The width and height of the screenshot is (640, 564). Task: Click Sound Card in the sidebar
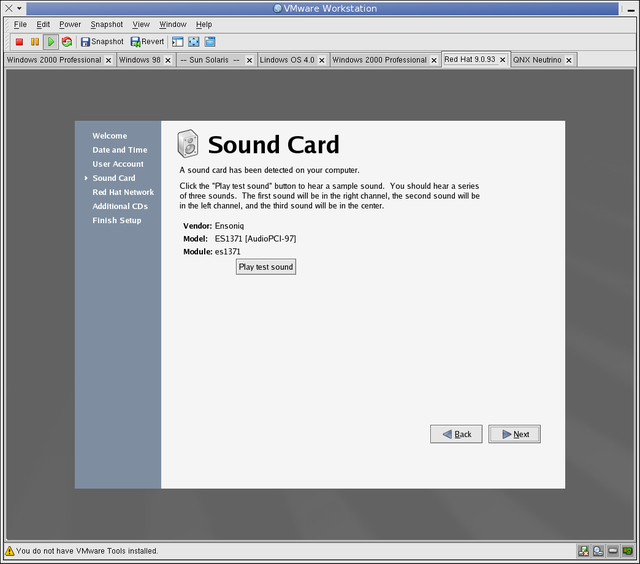(x=113, y=178)
